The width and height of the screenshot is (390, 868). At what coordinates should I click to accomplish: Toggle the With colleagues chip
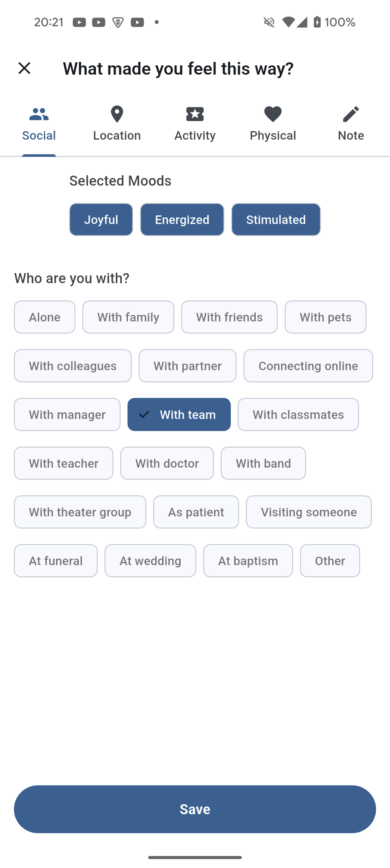coord(73,366)
